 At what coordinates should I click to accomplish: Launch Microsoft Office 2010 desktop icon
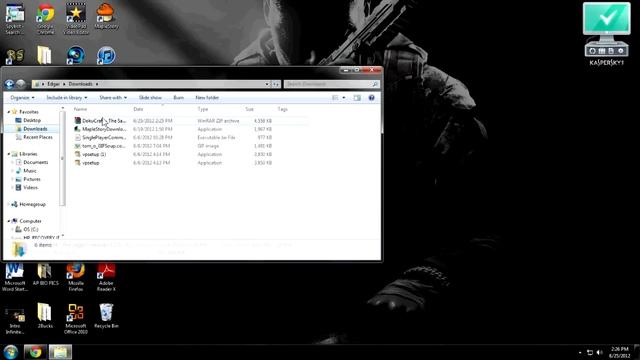tap(76, 319)
